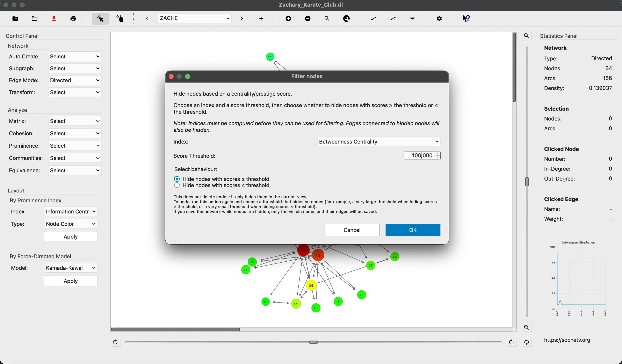This screenshot has width=622, height=364.
Task: Open the Edge Mode Directed dropdown
Action: coord(74,80)
